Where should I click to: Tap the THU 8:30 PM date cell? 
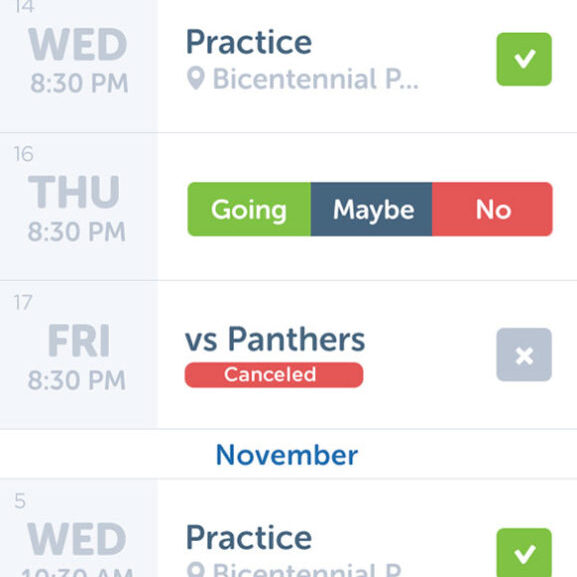(x=79, y=207)
